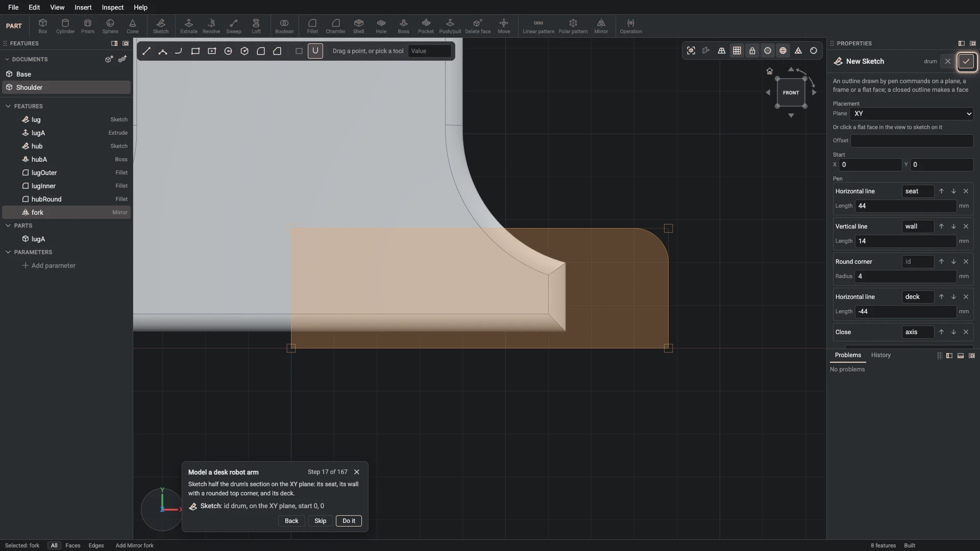980x551 pixels.
Task: Open the Insert menu
Action: pos(83,7)
